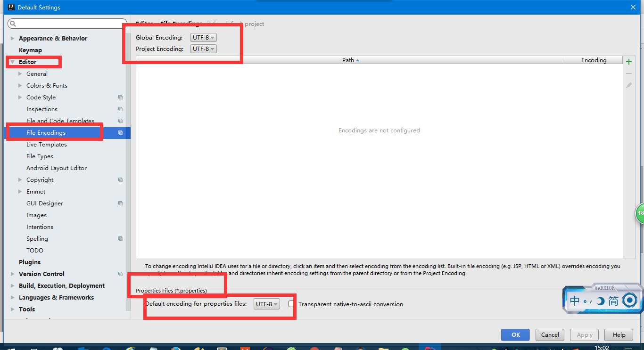Click the Simplified Chinese toggle icon
Image resolution: width=644 pixels, height=350 pixels.
tap(613, 301)
